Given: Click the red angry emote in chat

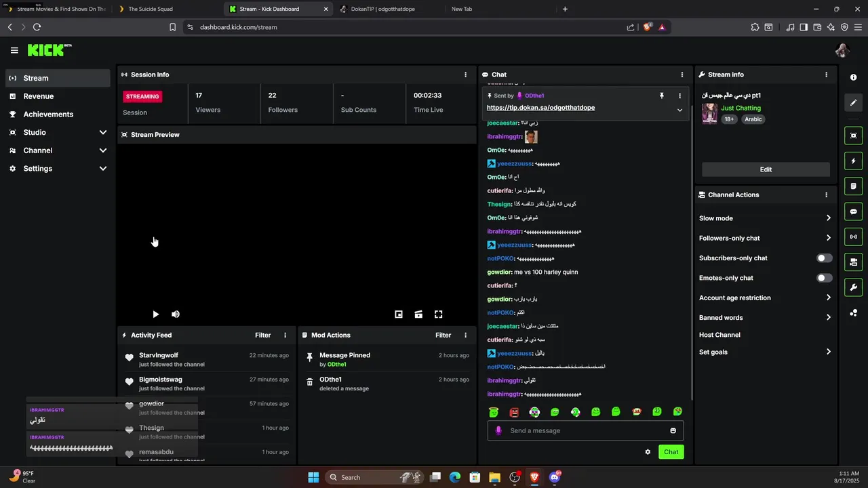Looking at the screenshot, I should pos(514,411).
